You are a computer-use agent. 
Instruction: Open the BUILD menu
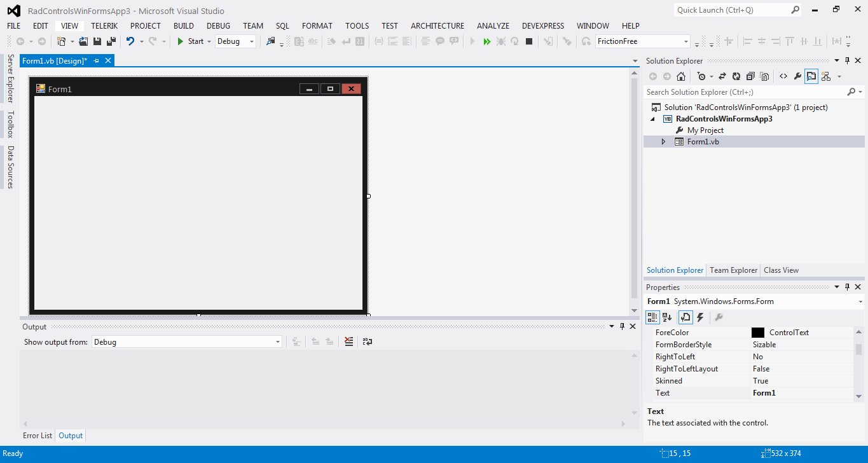184,26
